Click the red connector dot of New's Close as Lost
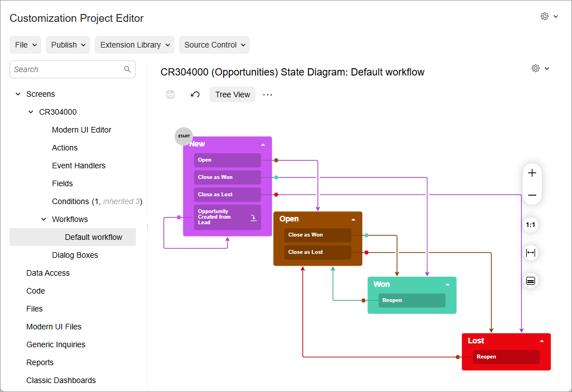 pos(276,195)
